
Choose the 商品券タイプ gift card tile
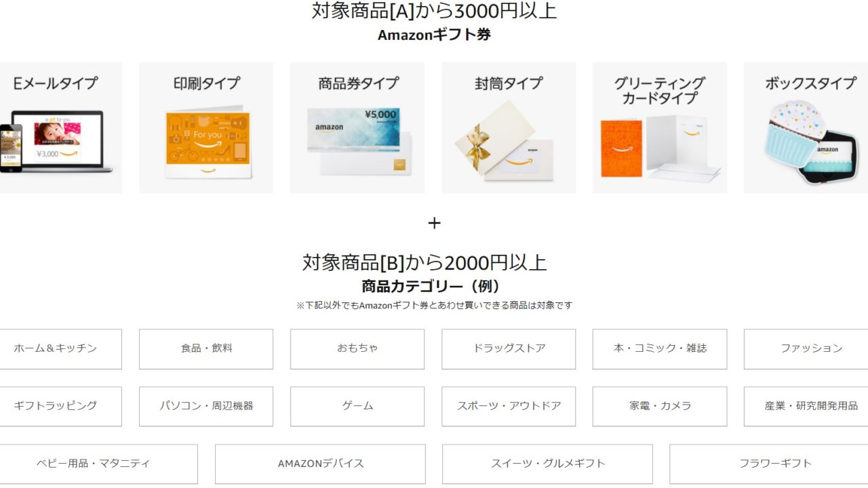[x=357, y=127]
